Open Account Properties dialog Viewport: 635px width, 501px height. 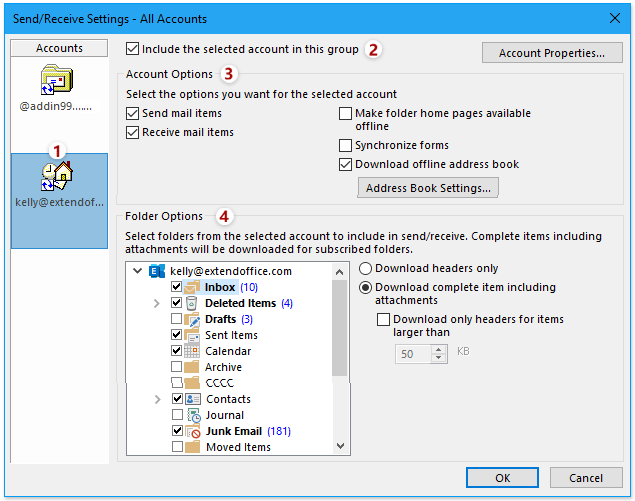pos(552,53)
